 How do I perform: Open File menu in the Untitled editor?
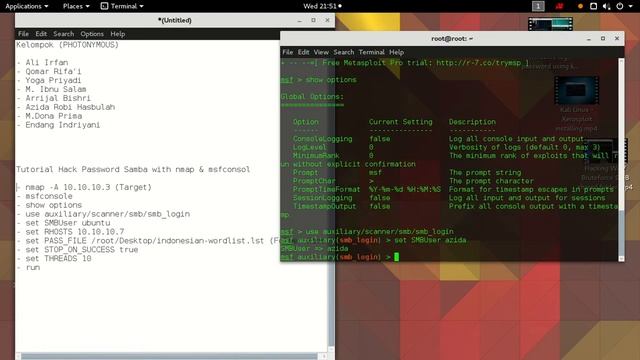(x=23, y=34)
